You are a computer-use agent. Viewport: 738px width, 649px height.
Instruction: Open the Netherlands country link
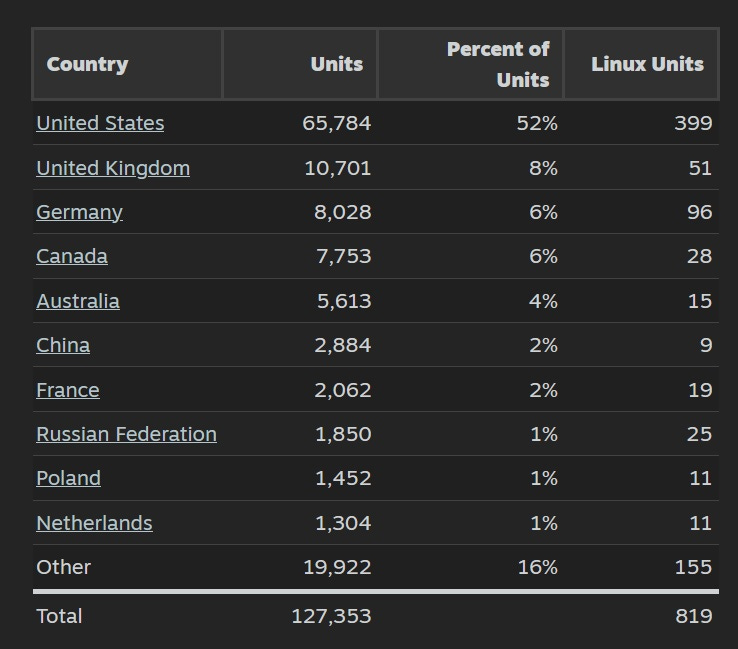[x=94, y=523]
